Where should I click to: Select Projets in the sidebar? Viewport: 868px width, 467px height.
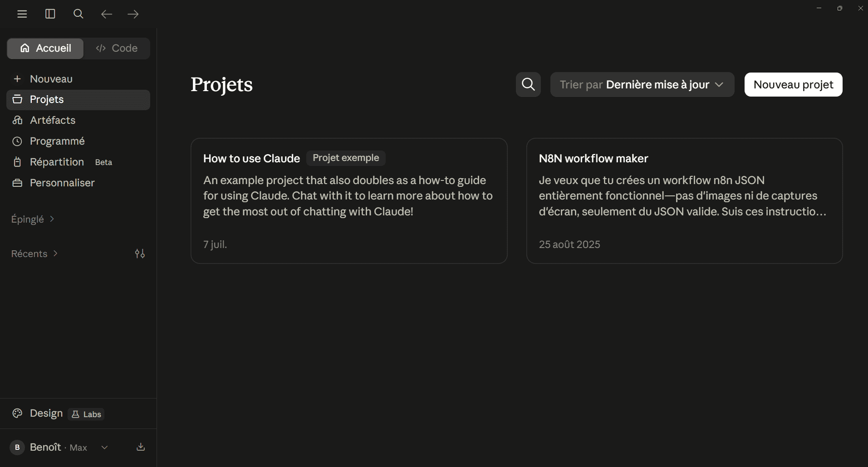pos(78,100)
